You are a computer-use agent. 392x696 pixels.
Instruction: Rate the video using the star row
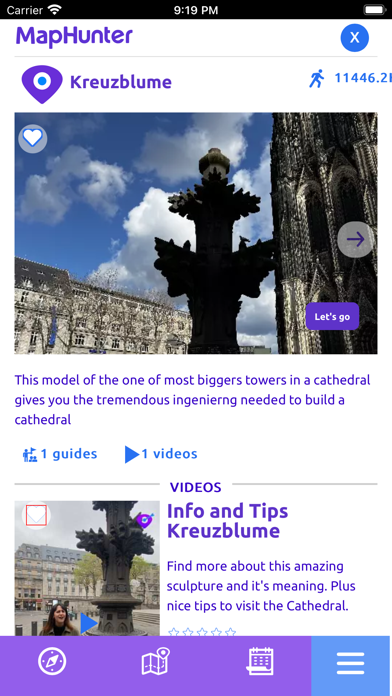point(202,632)
